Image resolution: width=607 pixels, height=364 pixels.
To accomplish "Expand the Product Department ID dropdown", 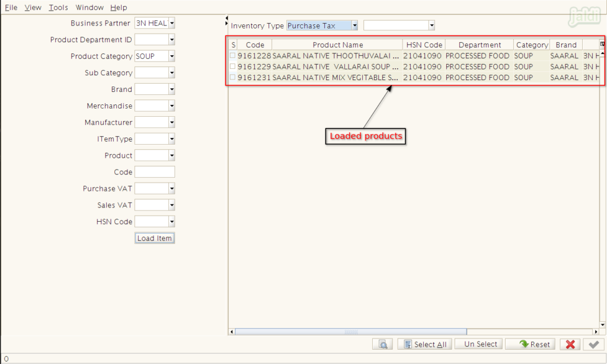I will tap(172, 40).
